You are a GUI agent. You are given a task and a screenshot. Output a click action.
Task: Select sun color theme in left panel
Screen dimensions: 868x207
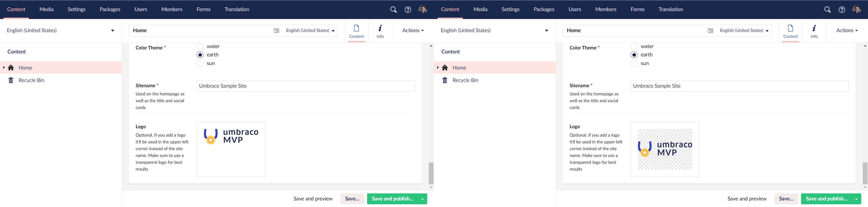(200, 63)
